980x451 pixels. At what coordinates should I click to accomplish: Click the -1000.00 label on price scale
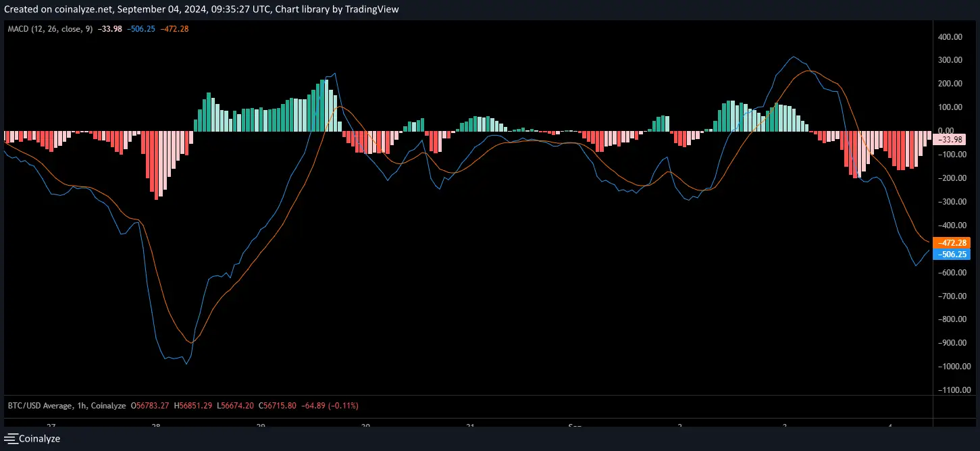[951, 367]
